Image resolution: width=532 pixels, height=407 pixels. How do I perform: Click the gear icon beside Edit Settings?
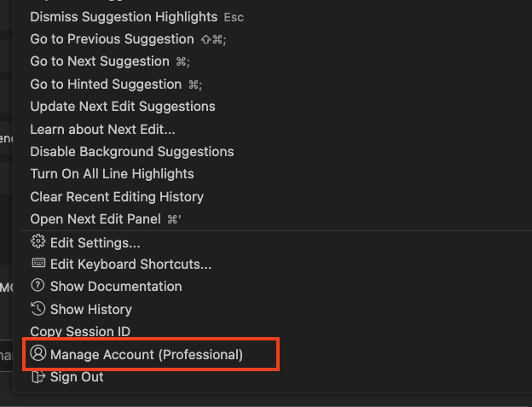(x=38, y=241)
